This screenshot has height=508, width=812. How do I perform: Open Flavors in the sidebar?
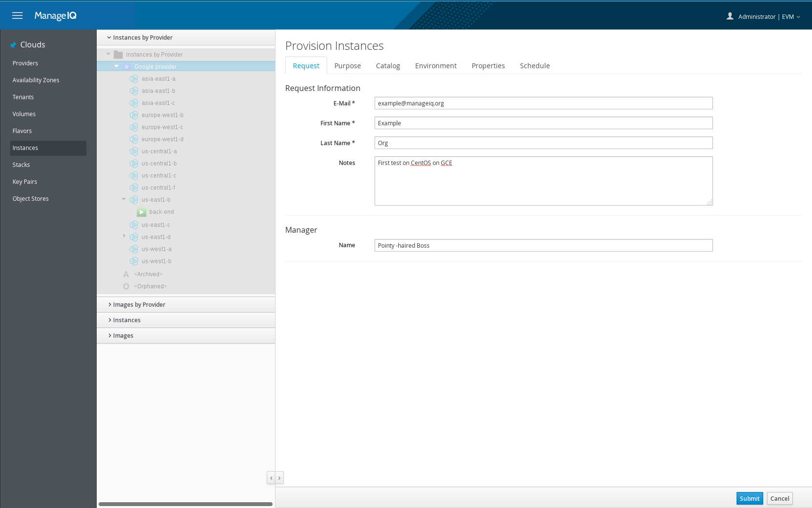[x=48, y=131]
